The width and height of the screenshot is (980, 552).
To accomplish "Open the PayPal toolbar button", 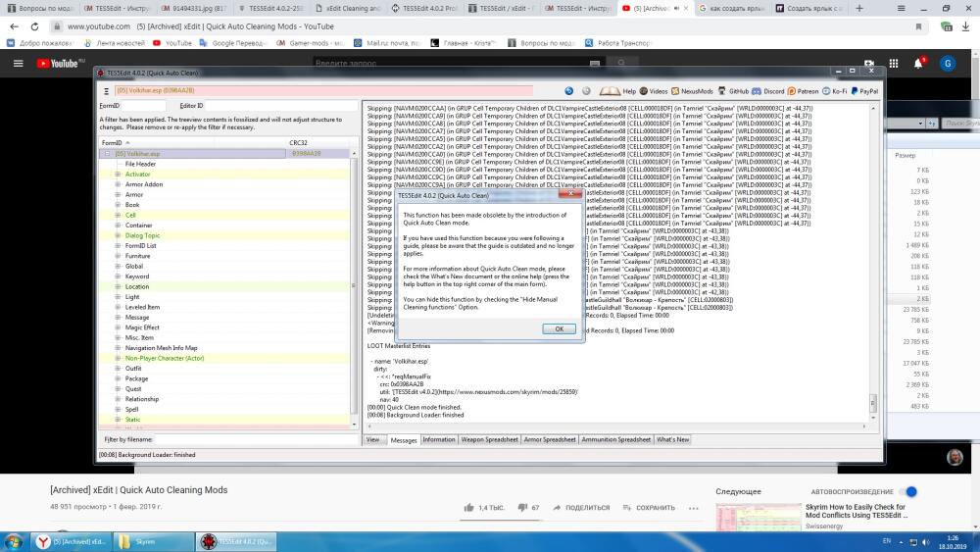I will (x=864, y=91).
